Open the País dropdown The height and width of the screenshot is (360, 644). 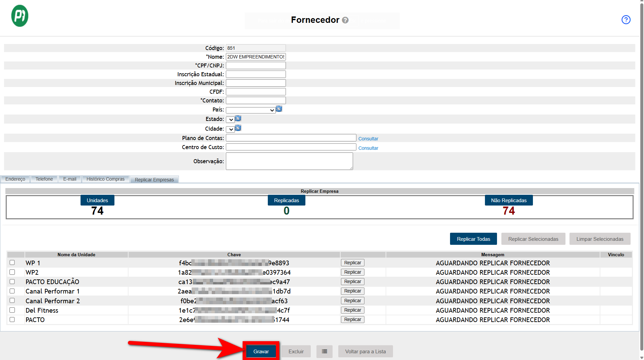250,110
